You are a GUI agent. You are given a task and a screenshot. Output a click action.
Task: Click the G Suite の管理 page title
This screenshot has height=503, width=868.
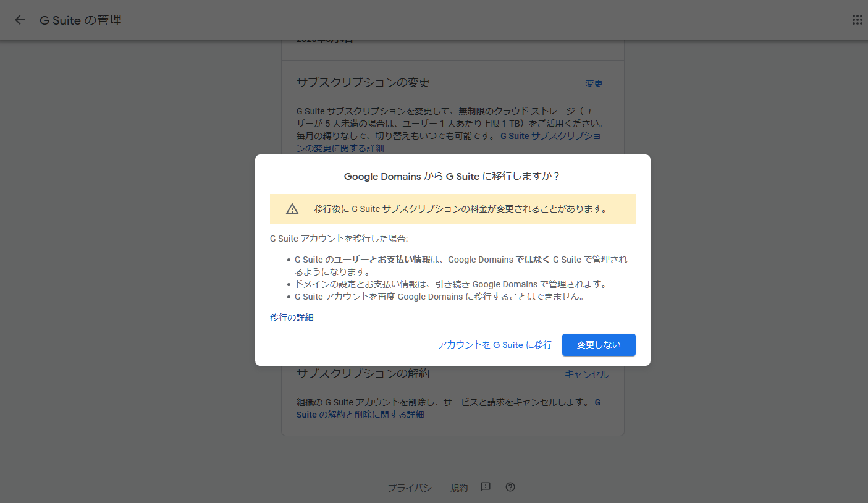80,20
